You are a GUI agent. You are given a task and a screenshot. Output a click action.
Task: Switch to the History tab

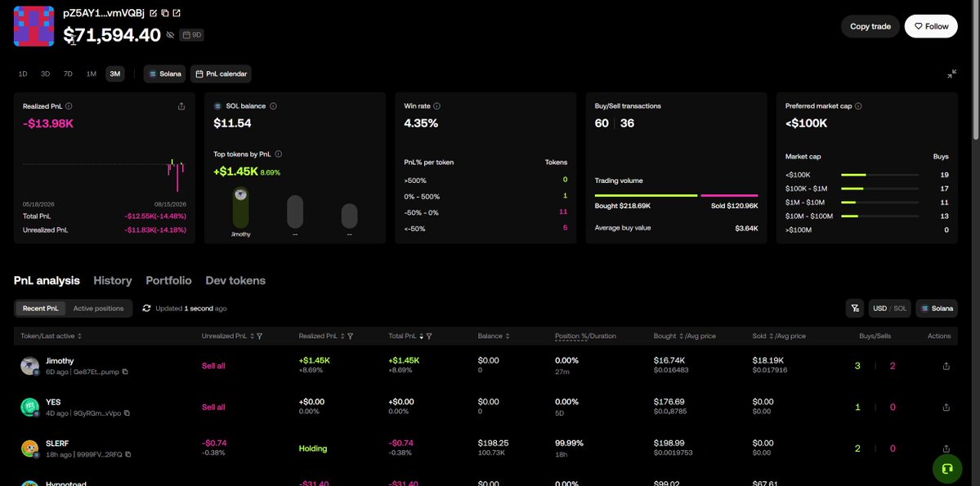(113, 280)
